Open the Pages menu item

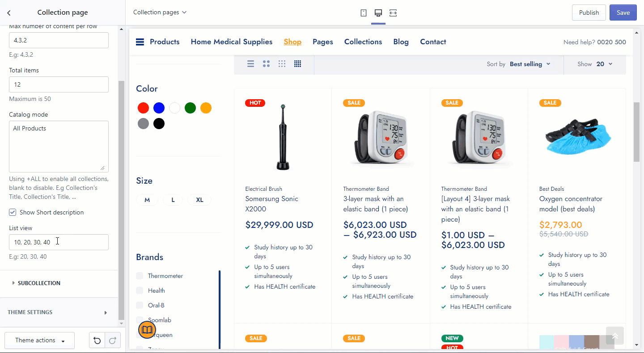323,42
